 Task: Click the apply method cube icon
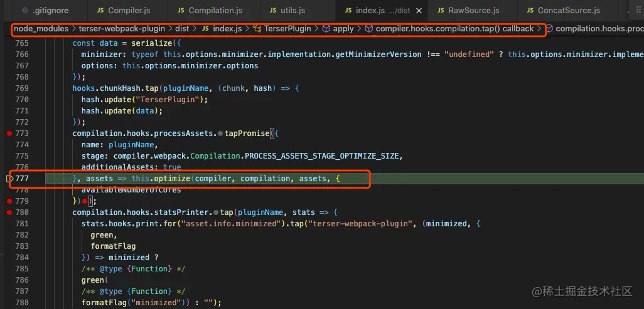326,29
